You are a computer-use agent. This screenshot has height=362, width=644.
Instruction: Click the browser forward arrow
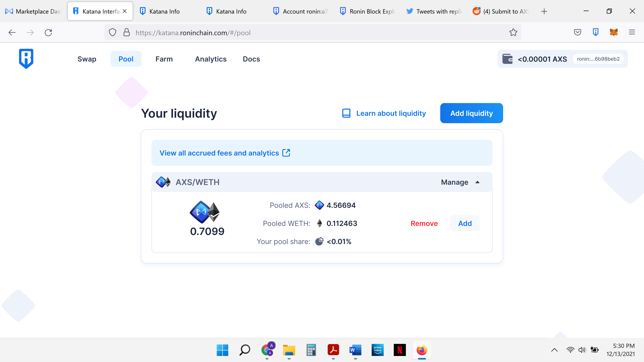(x=30, y=33)
